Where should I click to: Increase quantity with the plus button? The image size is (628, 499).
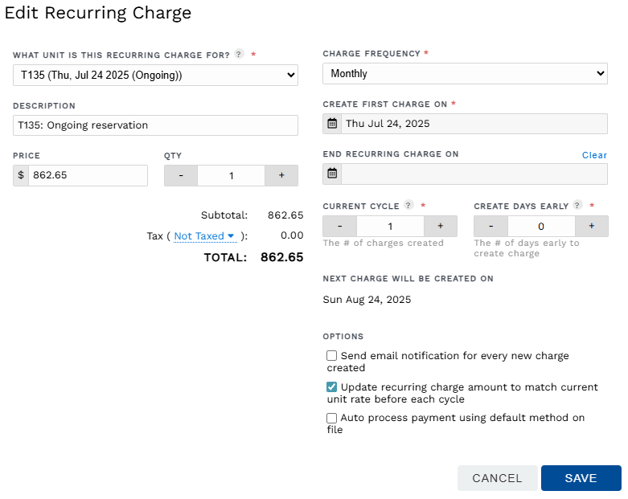coord(282,175)
